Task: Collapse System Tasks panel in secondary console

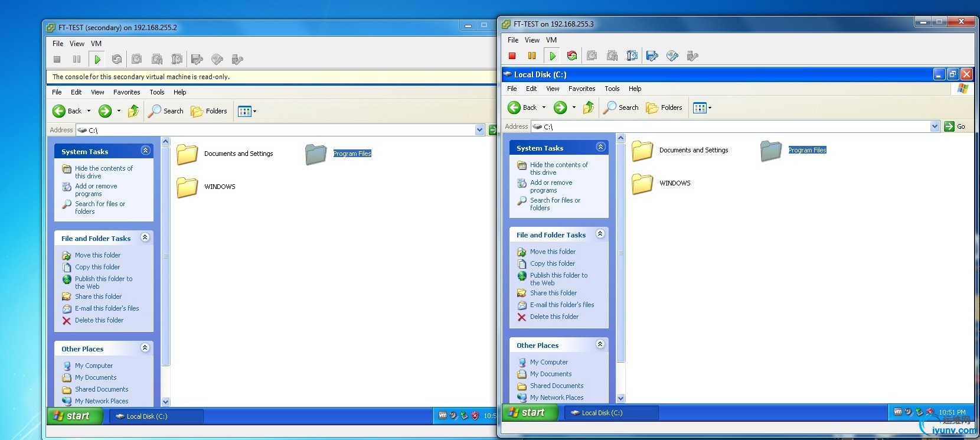Action: [x=145, y=151]
